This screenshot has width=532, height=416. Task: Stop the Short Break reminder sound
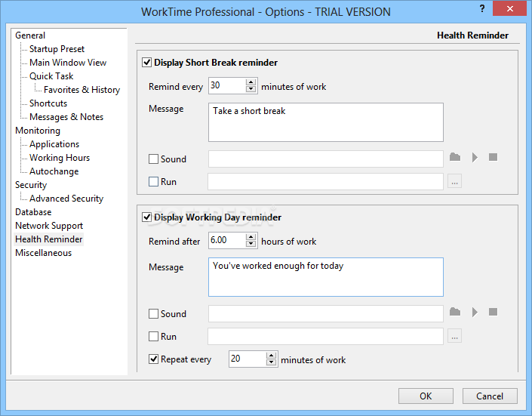(493, 157)
